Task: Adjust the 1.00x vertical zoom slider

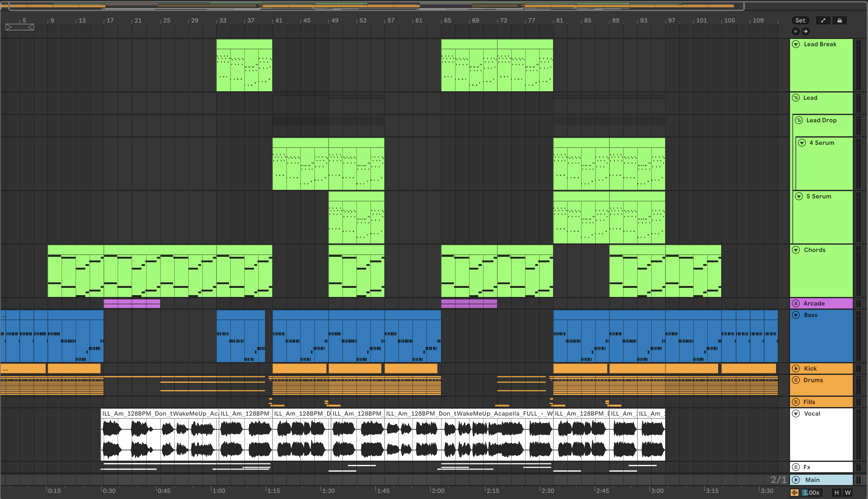Action: click(811, 493)
